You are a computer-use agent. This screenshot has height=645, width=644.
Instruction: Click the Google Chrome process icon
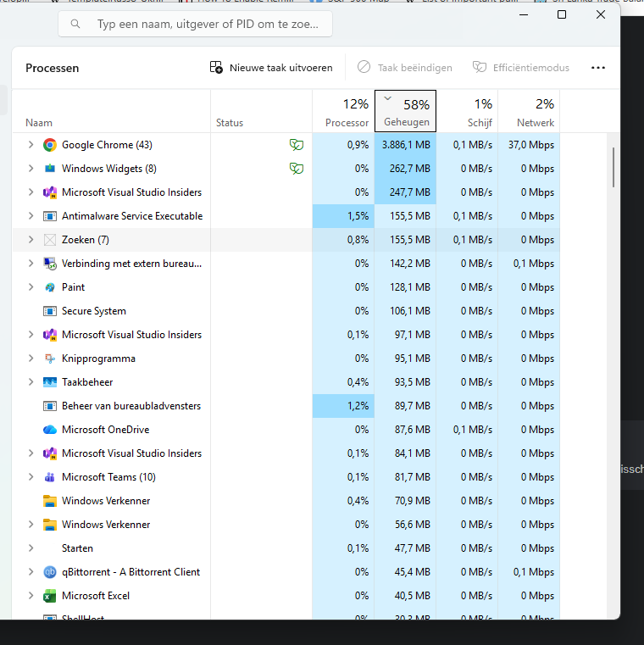click(50, 145)
